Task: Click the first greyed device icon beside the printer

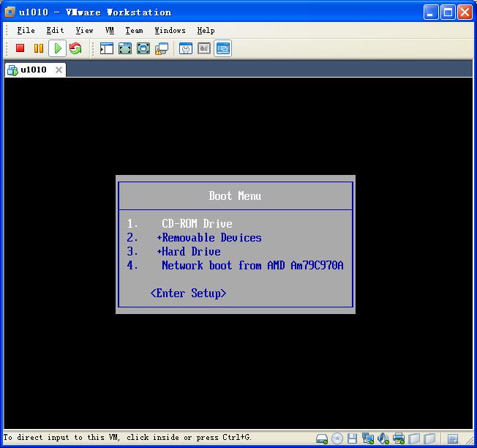Action: tap(414, 438)
